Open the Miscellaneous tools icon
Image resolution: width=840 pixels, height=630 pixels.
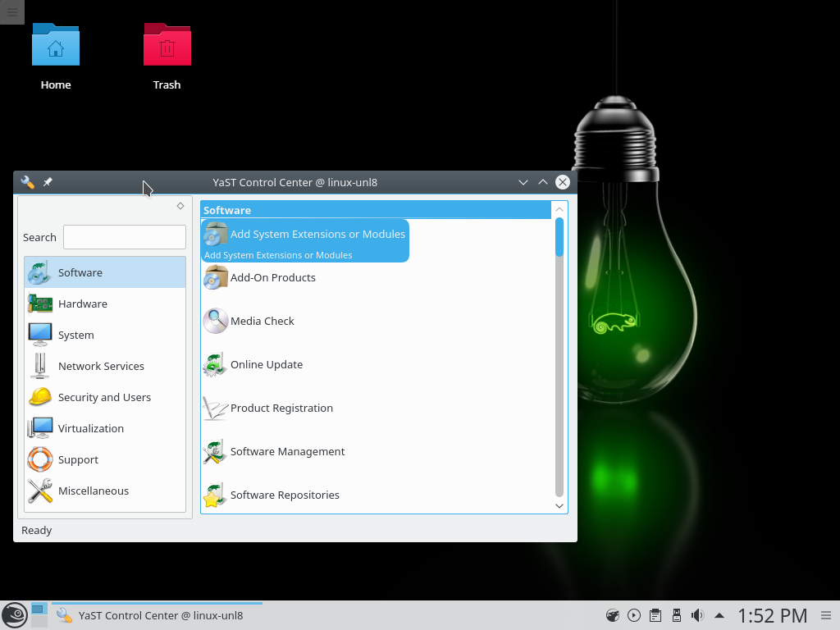tap(39, 491)
